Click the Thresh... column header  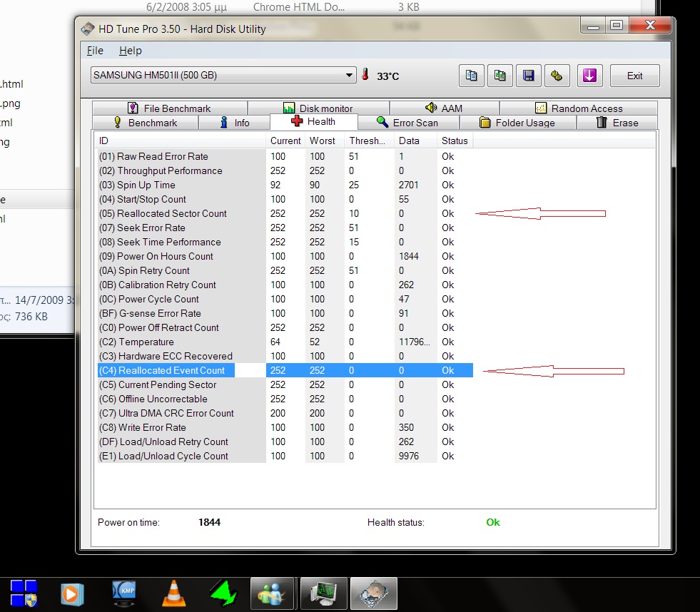pos(369,141)
